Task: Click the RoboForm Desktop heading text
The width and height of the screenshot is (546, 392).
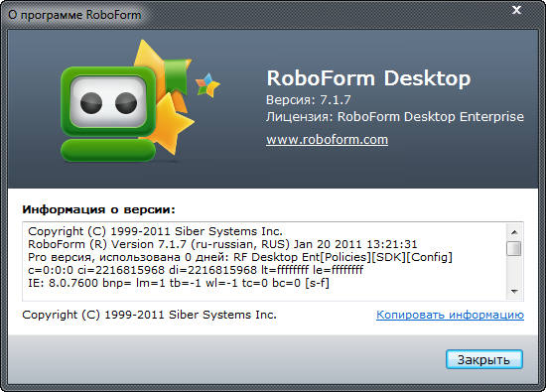Action: click(x=368, y=78)
